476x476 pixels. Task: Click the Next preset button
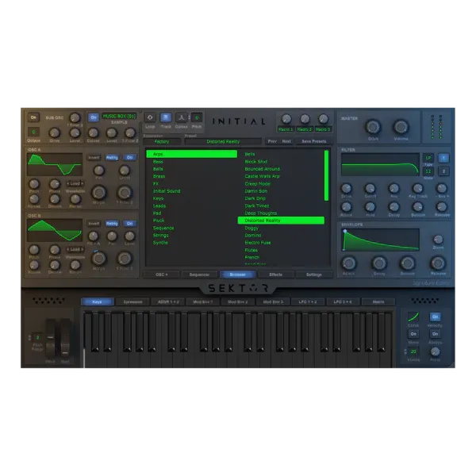286,141
